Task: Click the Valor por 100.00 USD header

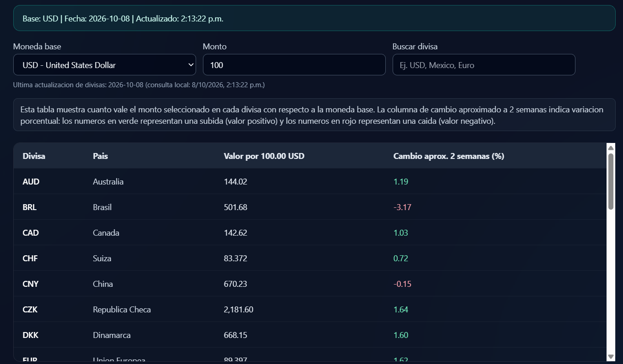Action: (x=264, y=156)
